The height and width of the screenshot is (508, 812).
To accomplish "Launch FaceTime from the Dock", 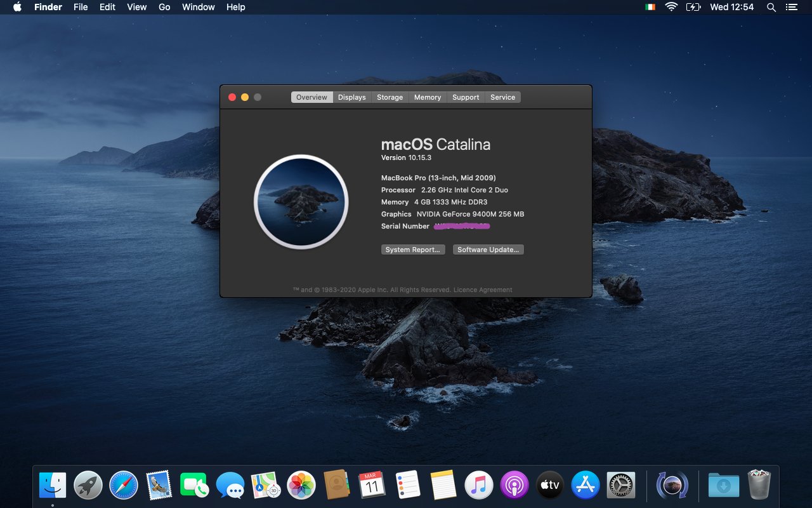I will pos(195,486).
